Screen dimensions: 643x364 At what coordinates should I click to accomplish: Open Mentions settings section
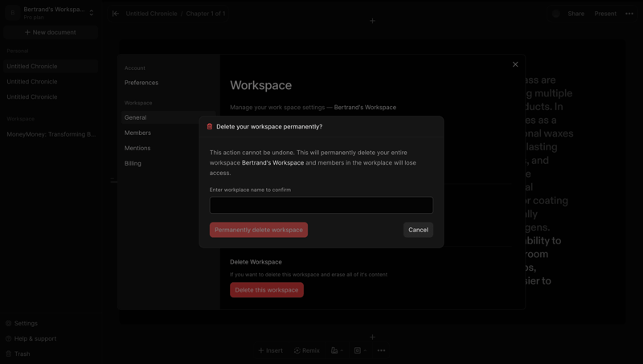(x=137, y=148)
